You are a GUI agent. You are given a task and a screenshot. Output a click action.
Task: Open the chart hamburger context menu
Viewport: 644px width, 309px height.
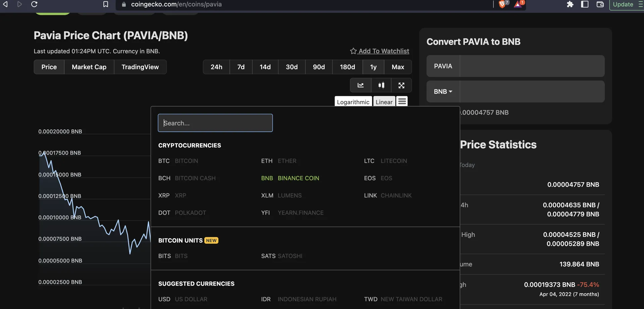point(402,101)
